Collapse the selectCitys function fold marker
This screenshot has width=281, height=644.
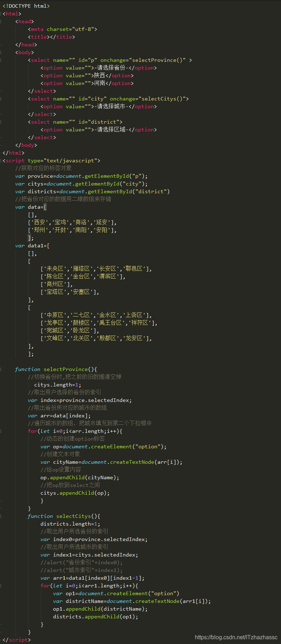click(x=1, y=516)
